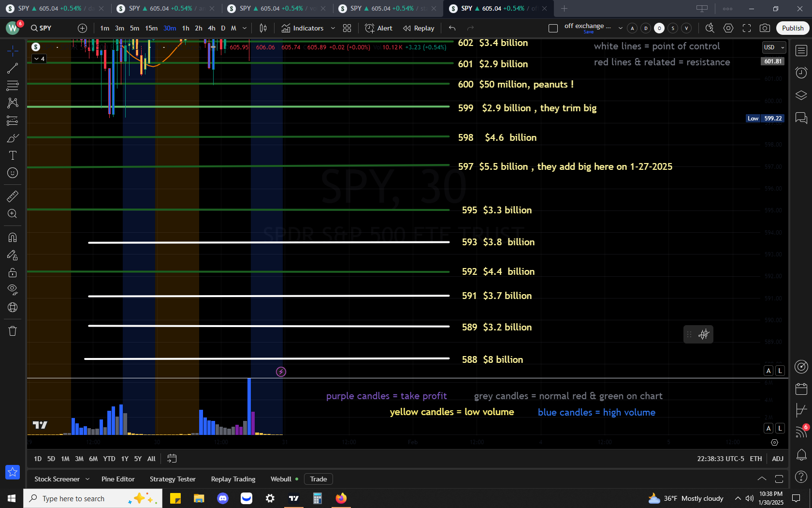
Task: Click the Publish button
Action: (793, 28)
